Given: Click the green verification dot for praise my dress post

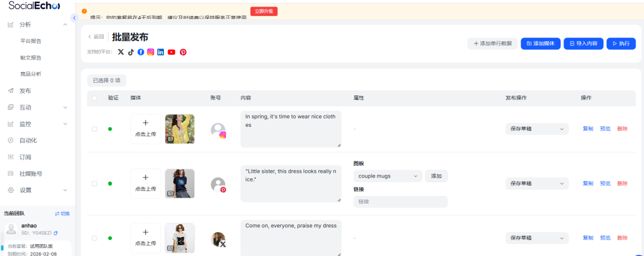Looking at the screenshot, I should 110,238.
